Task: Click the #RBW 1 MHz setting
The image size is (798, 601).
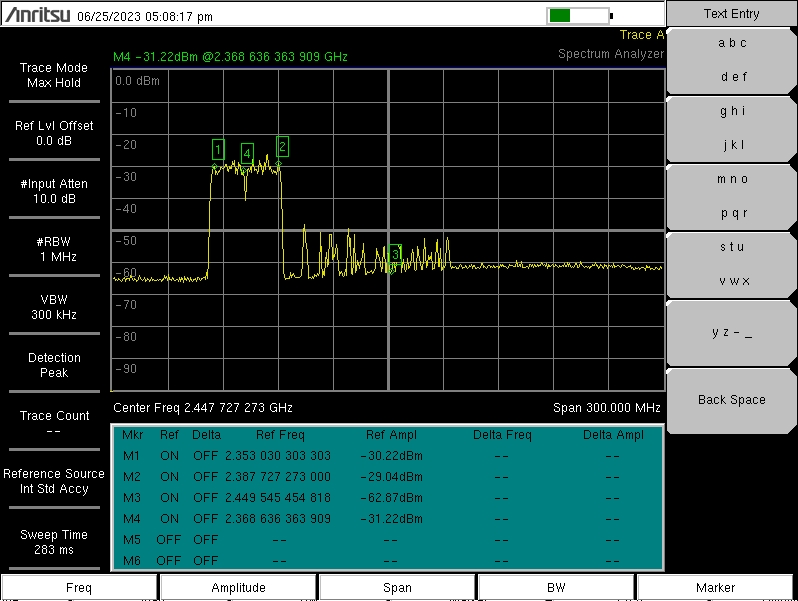Action: pyautogui.click(x=55, y=249)
